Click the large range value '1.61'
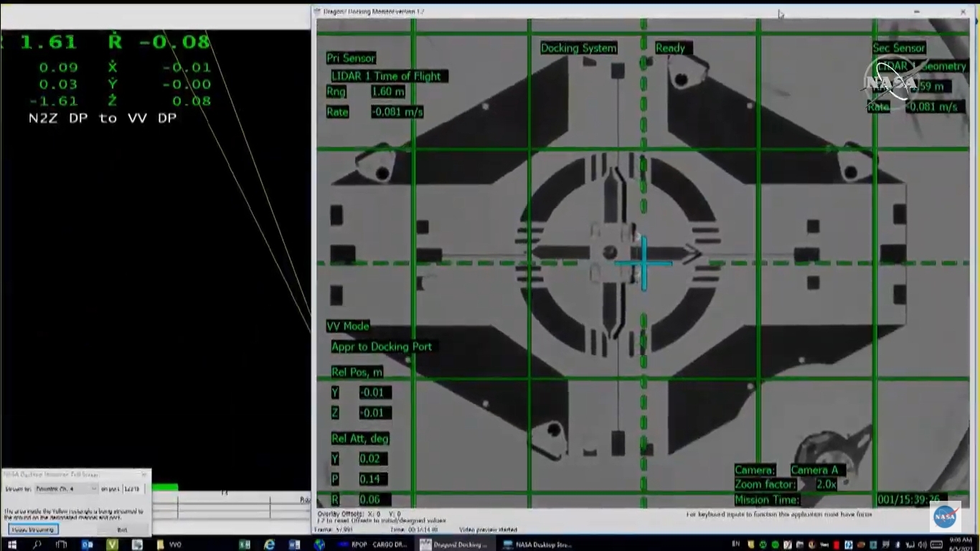The height and width of the screenshot is (551, 980). 48,42
